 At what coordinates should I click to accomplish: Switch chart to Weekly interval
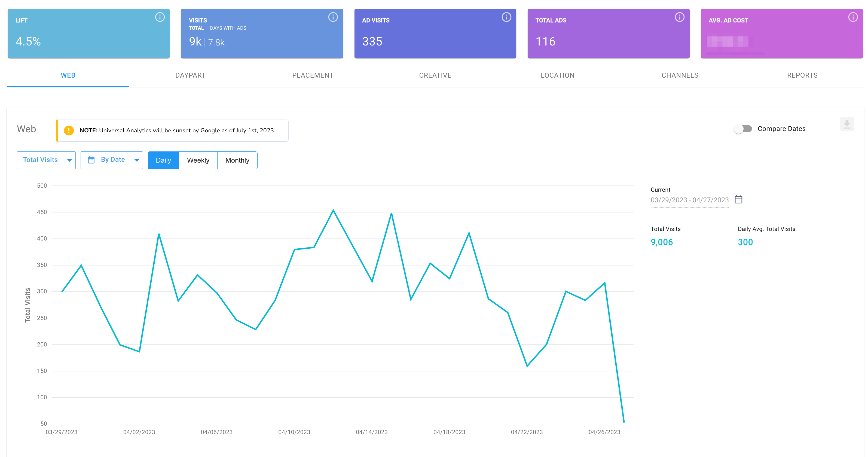tap(198, 160)
